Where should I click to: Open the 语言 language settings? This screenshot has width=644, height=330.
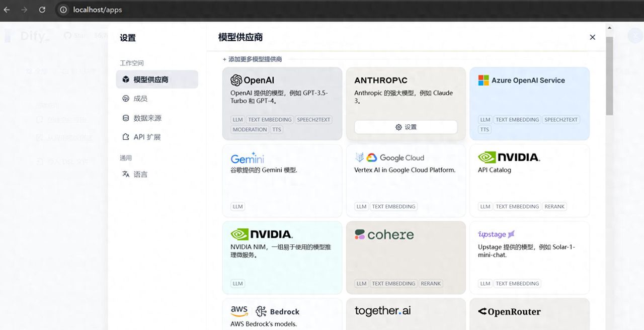[140, 175]
